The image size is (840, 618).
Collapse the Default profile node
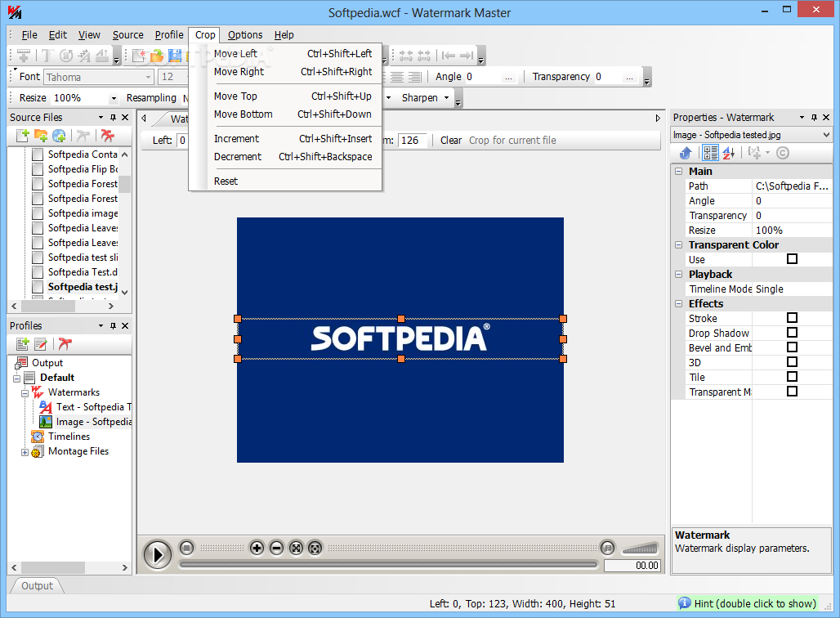[x=16, y=378]
